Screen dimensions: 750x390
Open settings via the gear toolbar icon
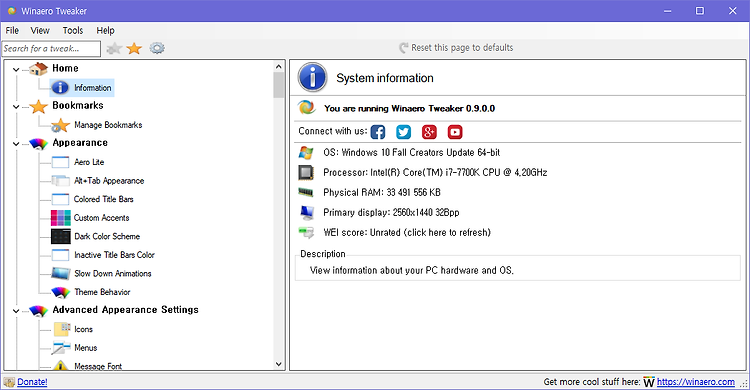157,48
